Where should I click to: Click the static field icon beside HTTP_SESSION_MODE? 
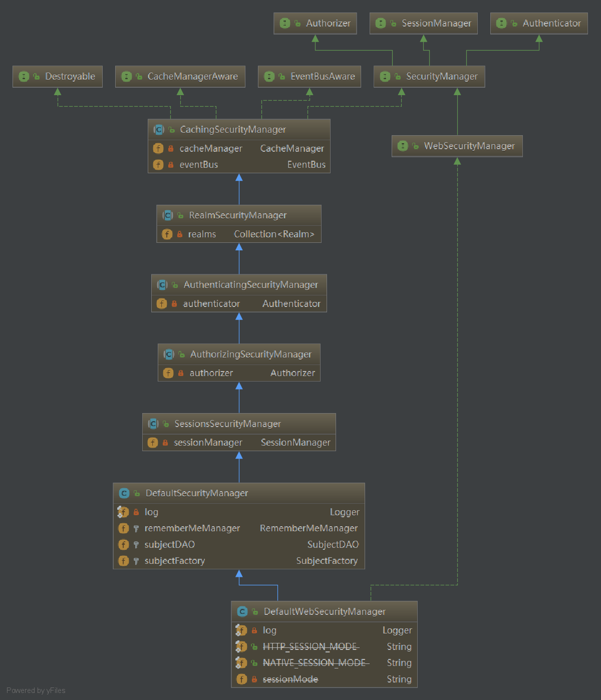pos(241,646)
